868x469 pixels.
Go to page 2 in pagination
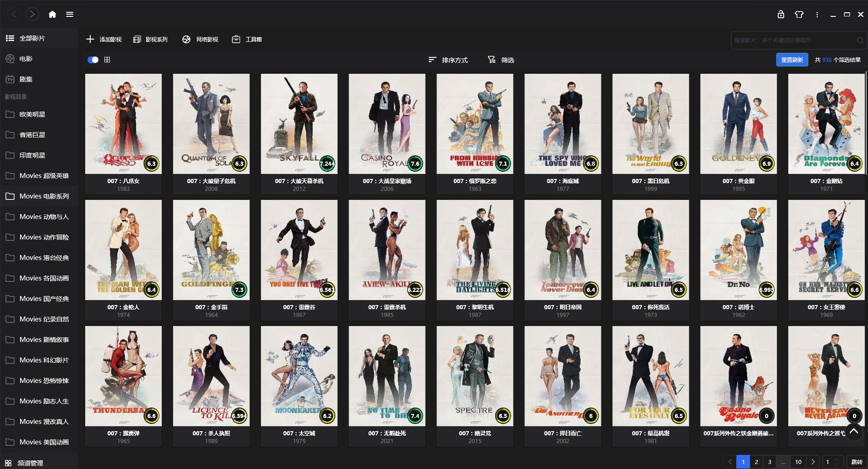(x=756, y=462)
